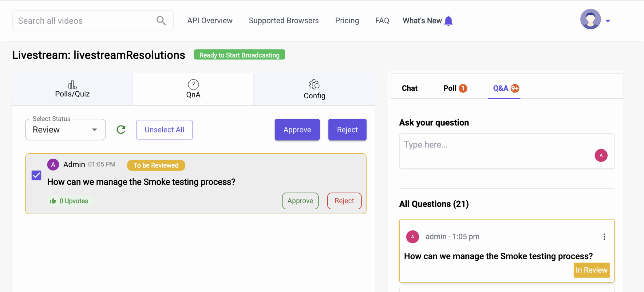Screen dimensions: 644x292
Task: Switch to the Chat tab
Action: click(409, 88)
